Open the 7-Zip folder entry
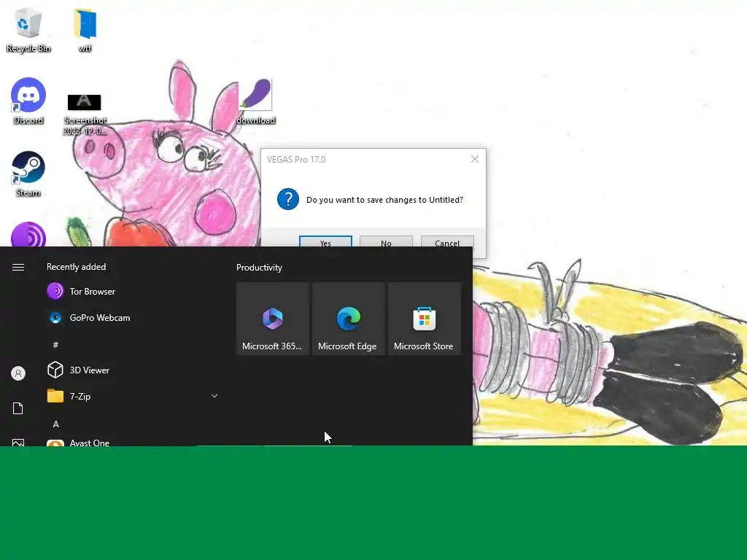The image size is (747, 560). pos(133,396)
